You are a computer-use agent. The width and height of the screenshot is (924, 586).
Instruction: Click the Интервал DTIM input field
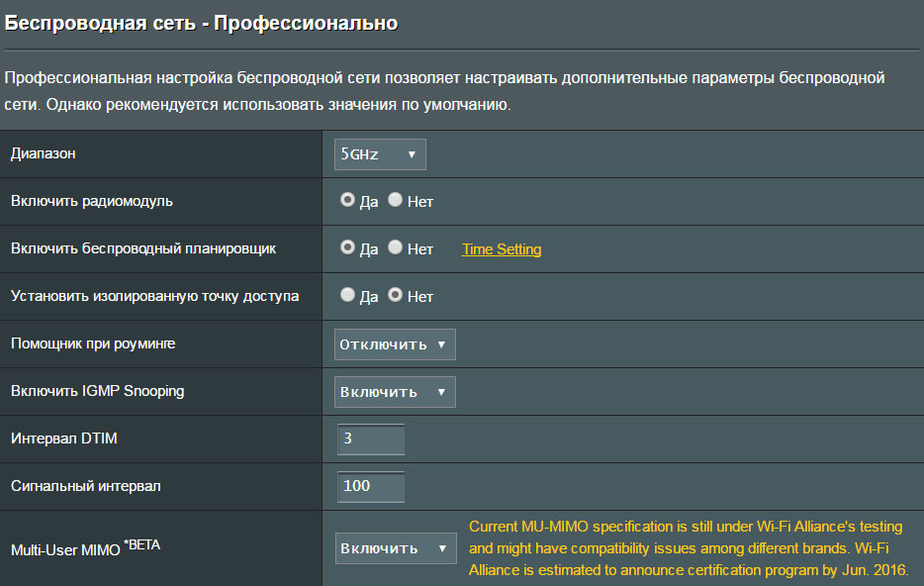(371, 439)
